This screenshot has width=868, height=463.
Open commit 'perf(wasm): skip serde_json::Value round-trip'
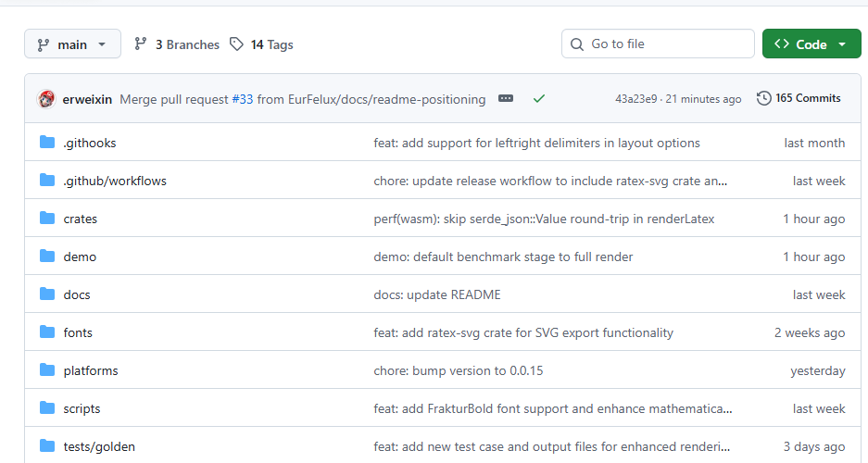point(544,219)
